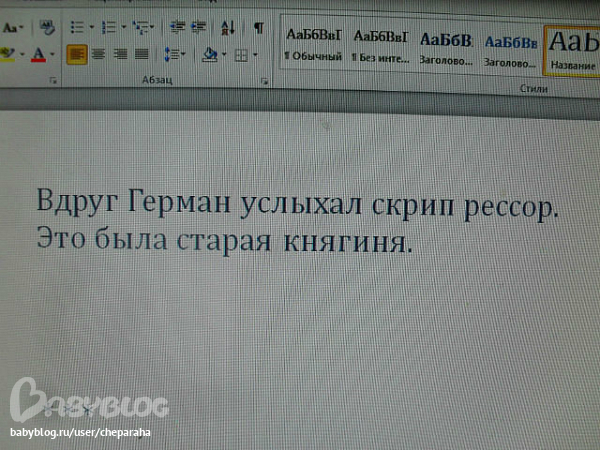Apply the Название style

click(572, 48)
